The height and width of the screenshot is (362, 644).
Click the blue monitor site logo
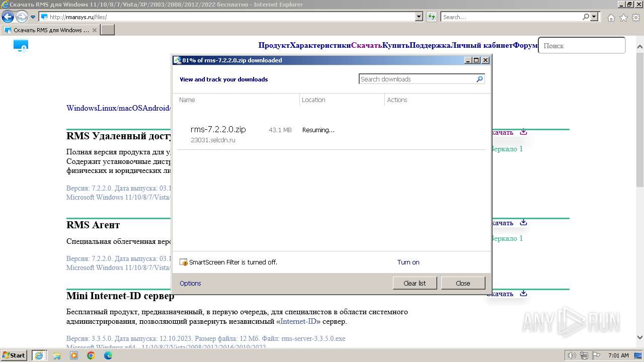click(21, 46)
